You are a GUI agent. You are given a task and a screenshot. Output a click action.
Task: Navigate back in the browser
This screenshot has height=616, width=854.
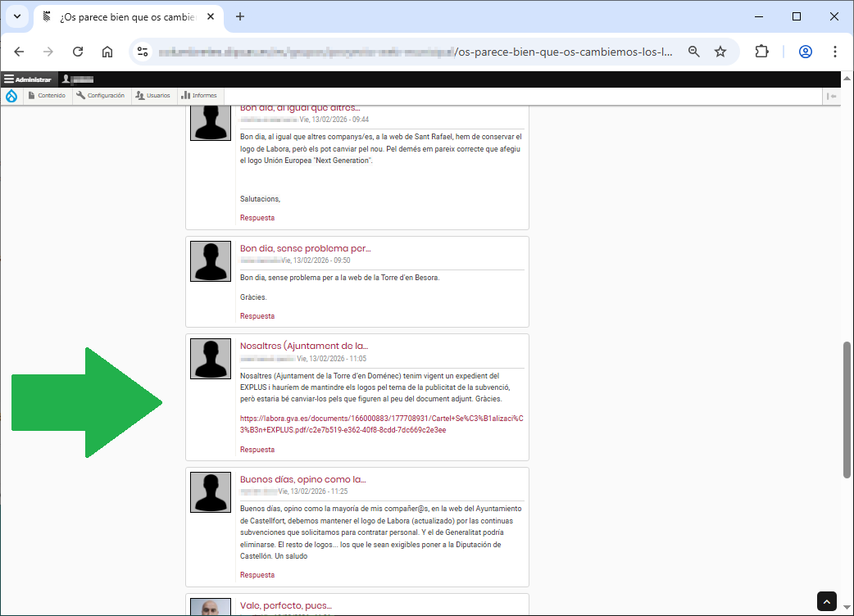(x=19, y=51)
